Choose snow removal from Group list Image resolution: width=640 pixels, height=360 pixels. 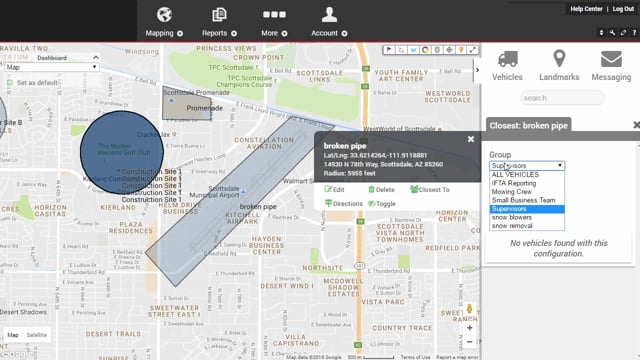pos(527,226)
